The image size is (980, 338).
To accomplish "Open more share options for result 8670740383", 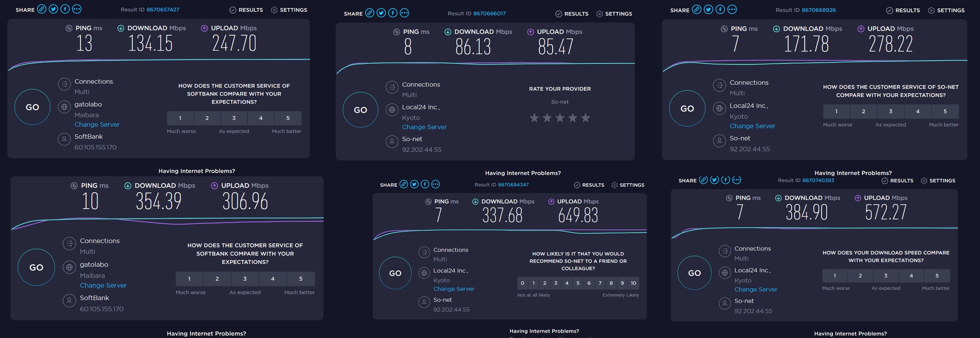I will click(736, 180).
